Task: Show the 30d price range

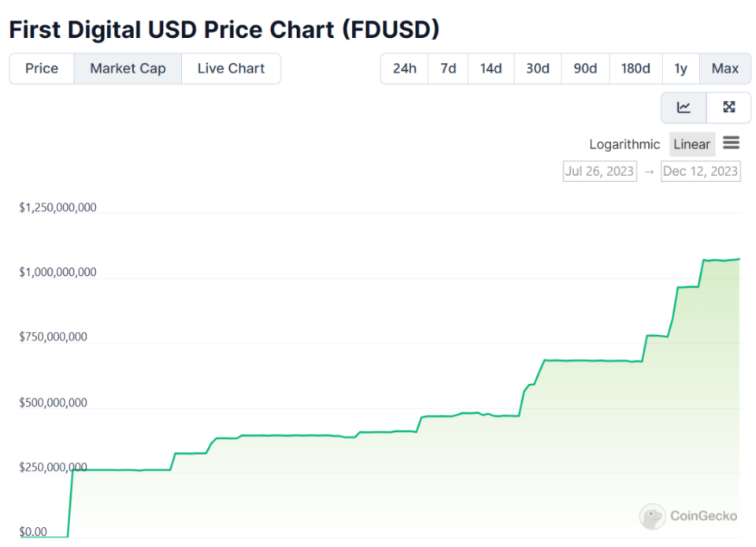Action: click(537, 69)
